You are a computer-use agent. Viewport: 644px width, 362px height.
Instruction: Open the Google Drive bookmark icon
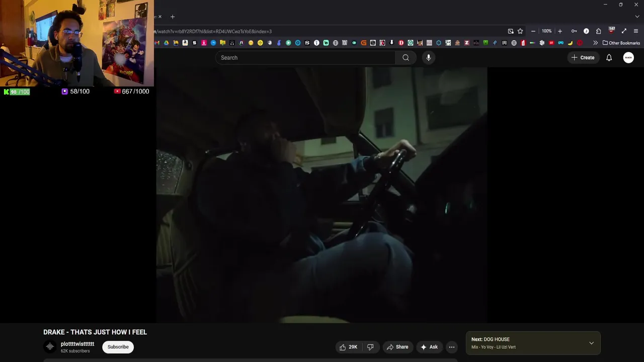pos(166,43)
